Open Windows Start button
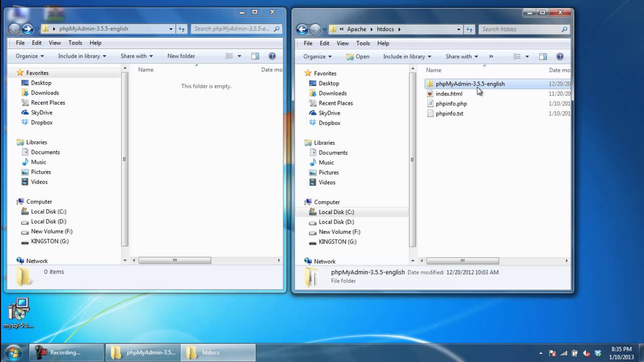Screen dimensions: 644x362 click(14, 352)
